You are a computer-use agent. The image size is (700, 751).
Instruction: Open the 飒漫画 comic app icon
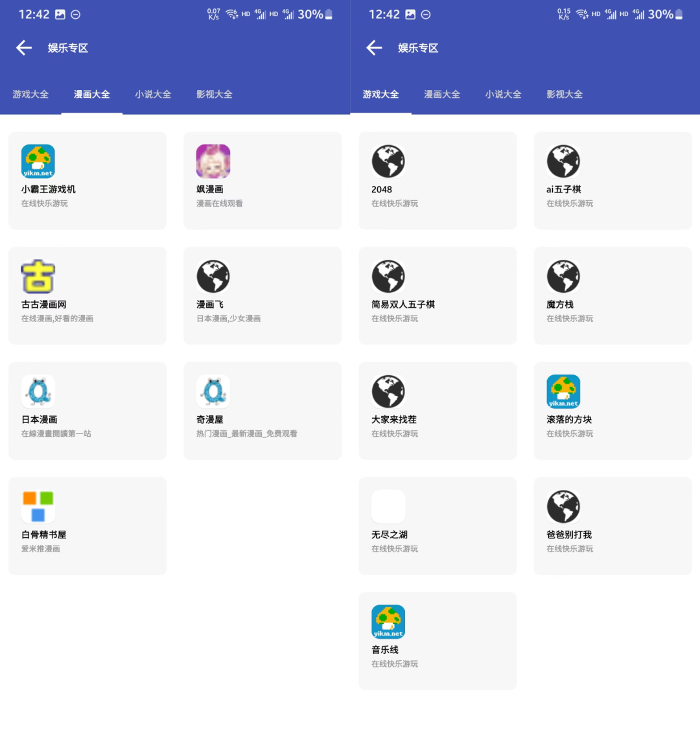[213, 161]
